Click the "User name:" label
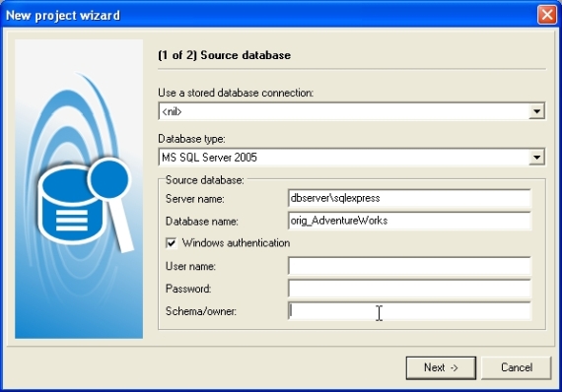 (x=190, y=266)
